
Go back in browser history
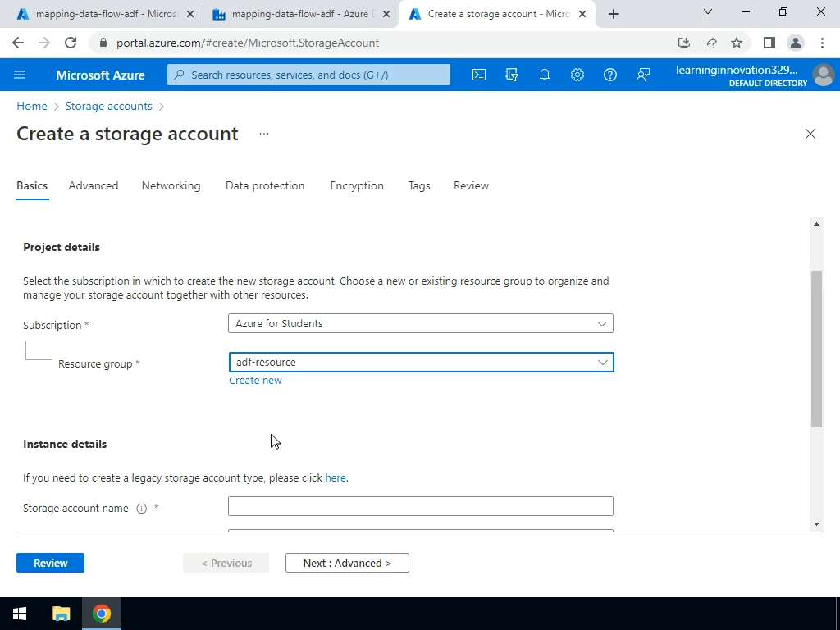point(18,43)
